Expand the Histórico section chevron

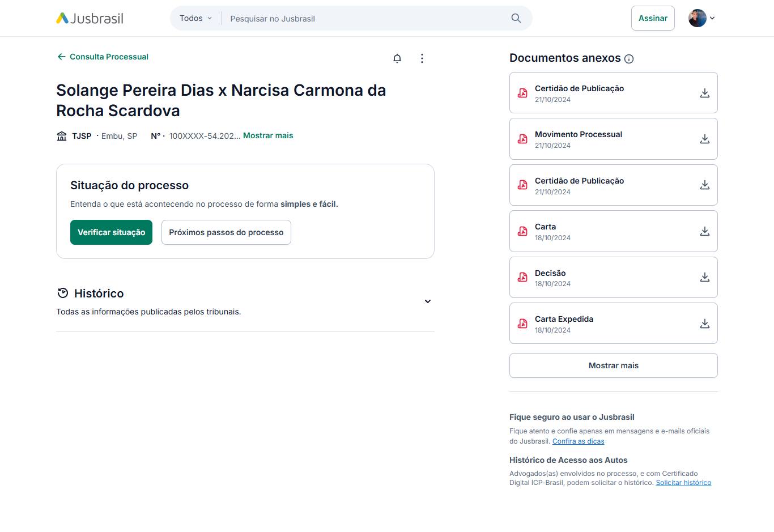coord(428,301)
